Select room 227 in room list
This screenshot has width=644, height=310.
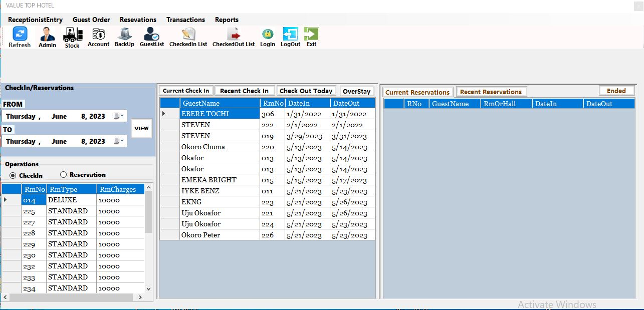pos(73,222)
